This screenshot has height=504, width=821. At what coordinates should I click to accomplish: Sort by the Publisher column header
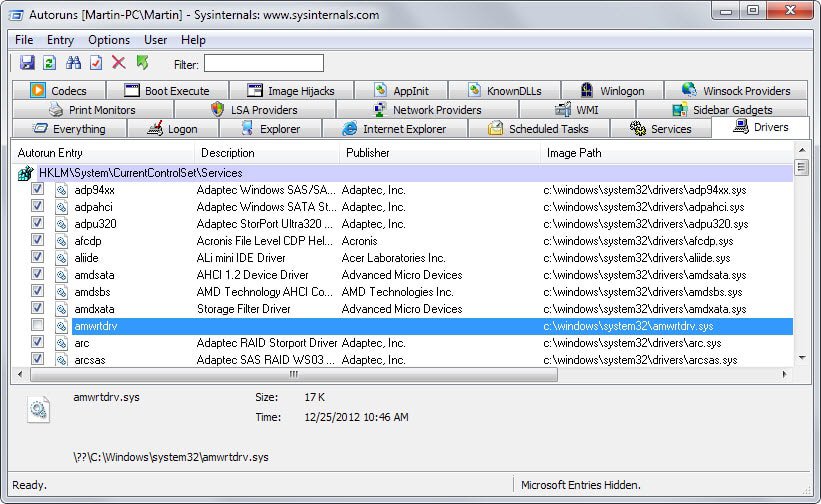[367, 153]
